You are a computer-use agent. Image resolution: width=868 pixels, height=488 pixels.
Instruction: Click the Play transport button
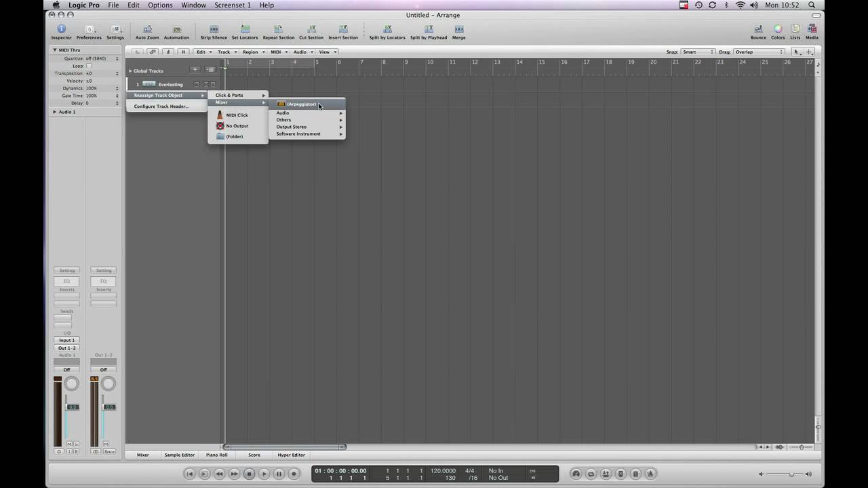[264, 474]
